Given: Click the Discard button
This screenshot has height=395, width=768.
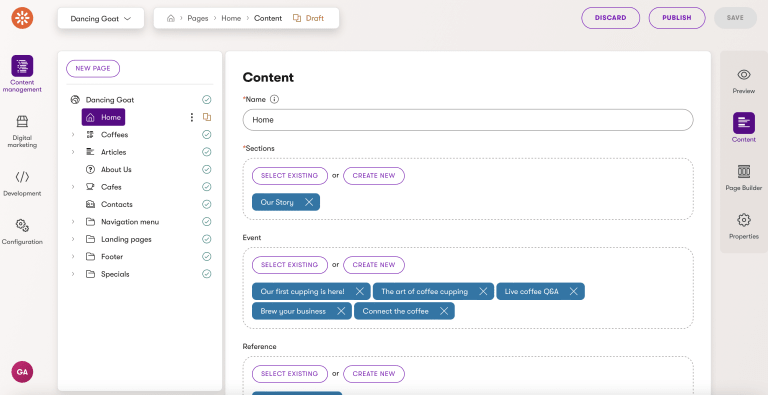Looking at the screenshot, I should tap(610, 18).
